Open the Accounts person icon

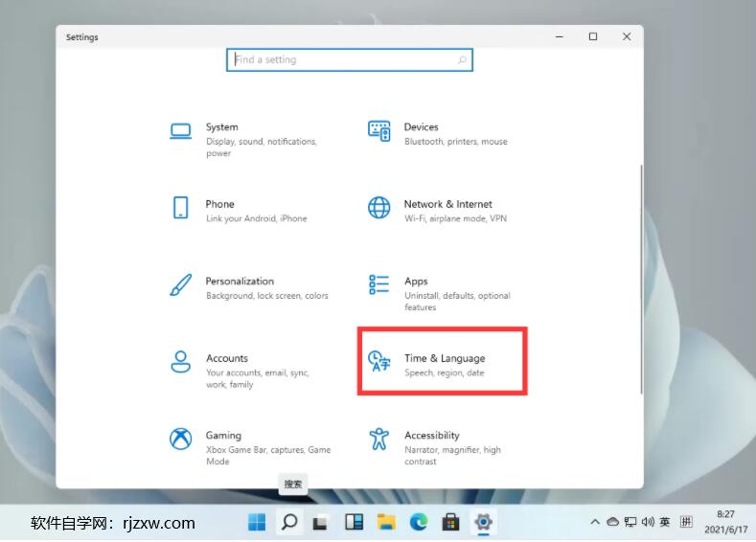(181, 362)
